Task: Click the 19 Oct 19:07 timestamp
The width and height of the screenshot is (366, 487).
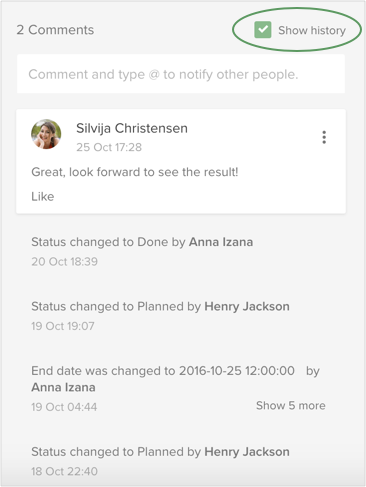Action: tap(63, 326)
